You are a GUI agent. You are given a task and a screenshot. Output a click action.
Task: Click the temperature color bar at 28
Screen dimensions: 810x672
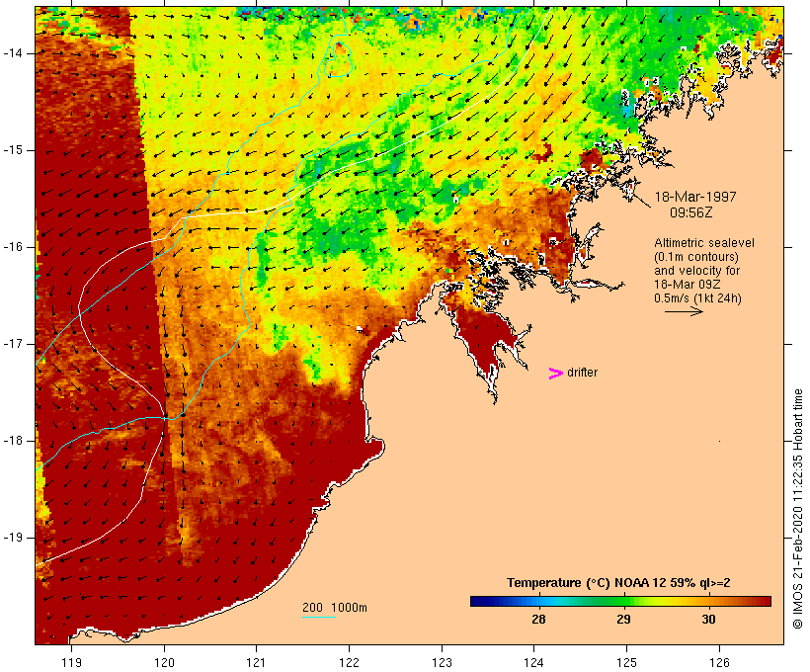[538, 601]
